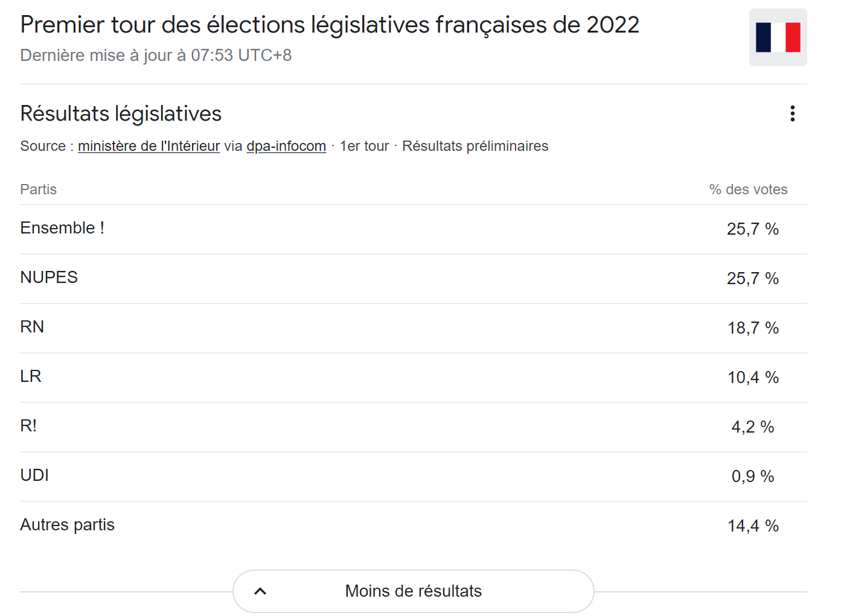
Task: Select the RN party row
Action: pos(414,328)
